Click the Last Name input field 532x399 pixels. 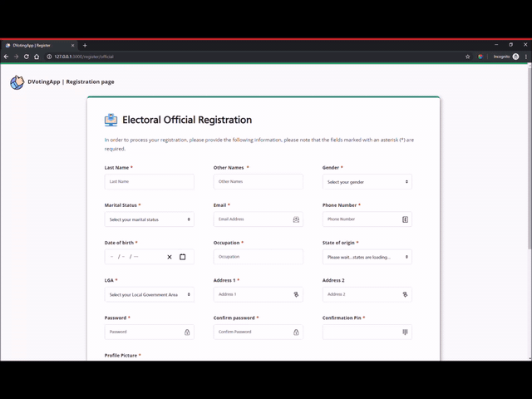tap(150, 181)
